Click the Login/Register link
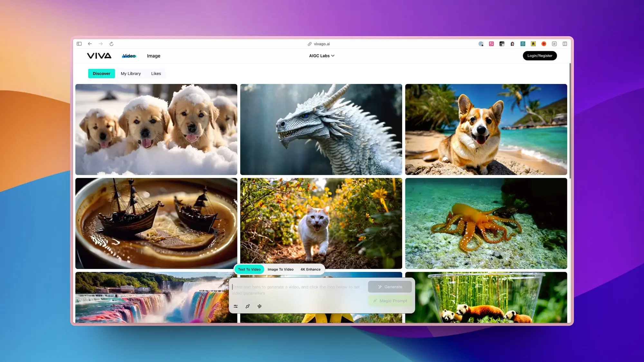Image resolution: width=644 pixels, height=362 pixels. (x=540, y=55)
